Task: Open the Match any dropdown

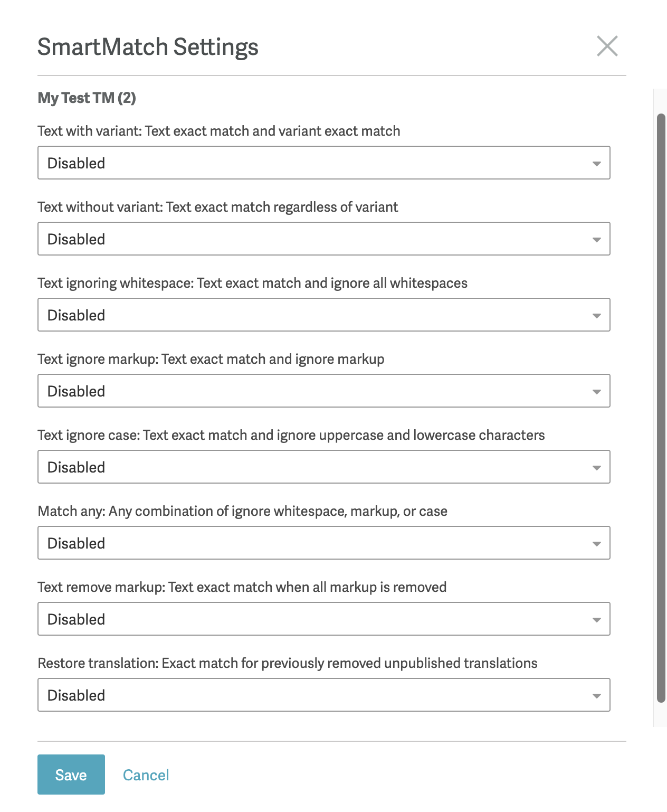Action: pos(324,543)
